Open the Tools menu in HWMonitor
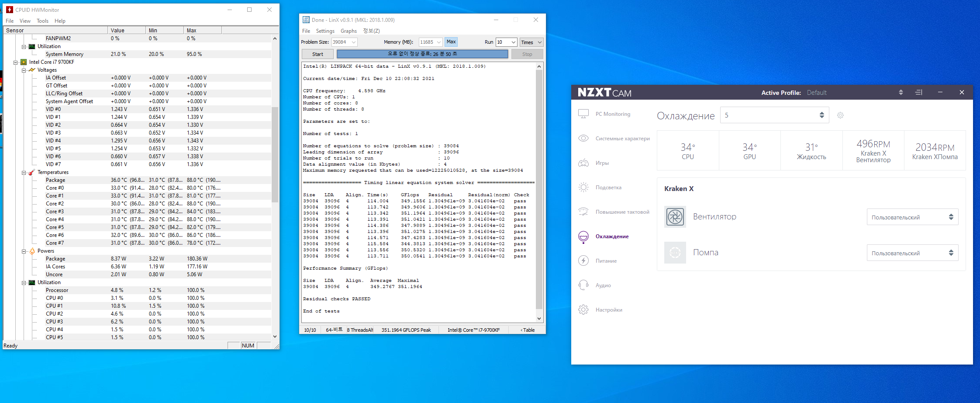This screenshot has width=980, height=403. (42, 21)
